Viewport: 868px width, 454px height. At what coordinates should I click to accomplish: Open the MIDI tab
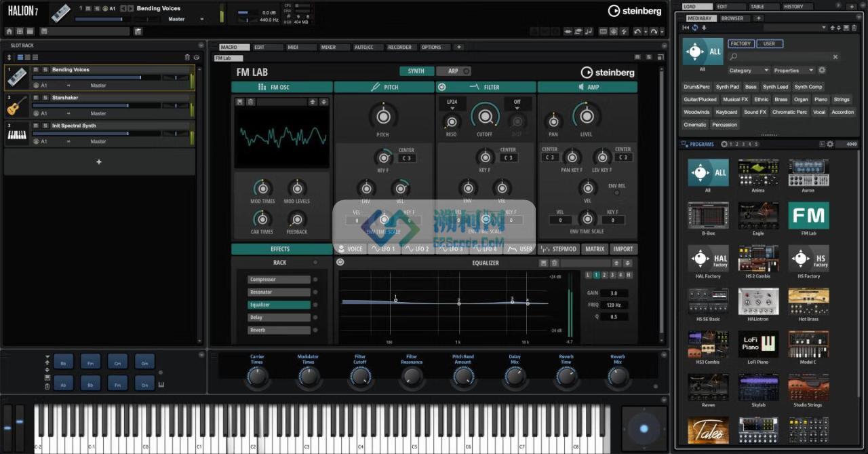tap(300, 48)
